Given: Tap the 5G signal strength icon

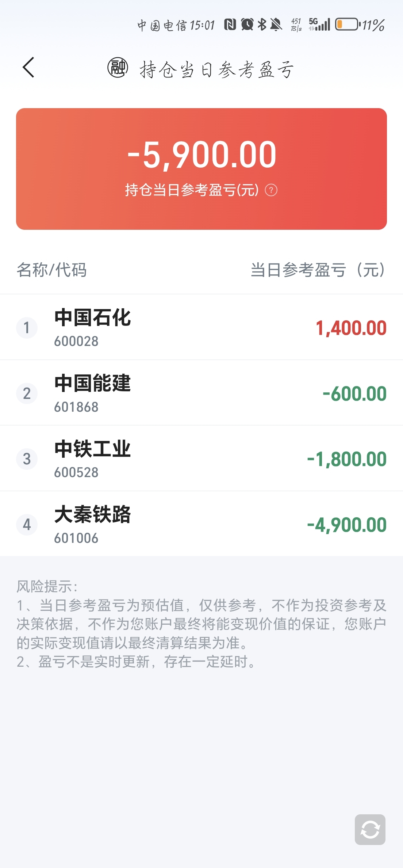Looking at the screenshot, I should tap(320, 24).
